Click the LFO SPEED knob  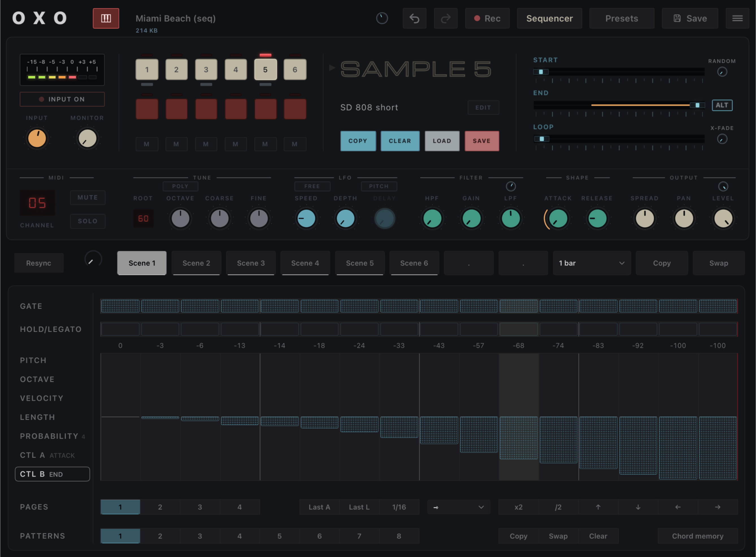point(306,219)
